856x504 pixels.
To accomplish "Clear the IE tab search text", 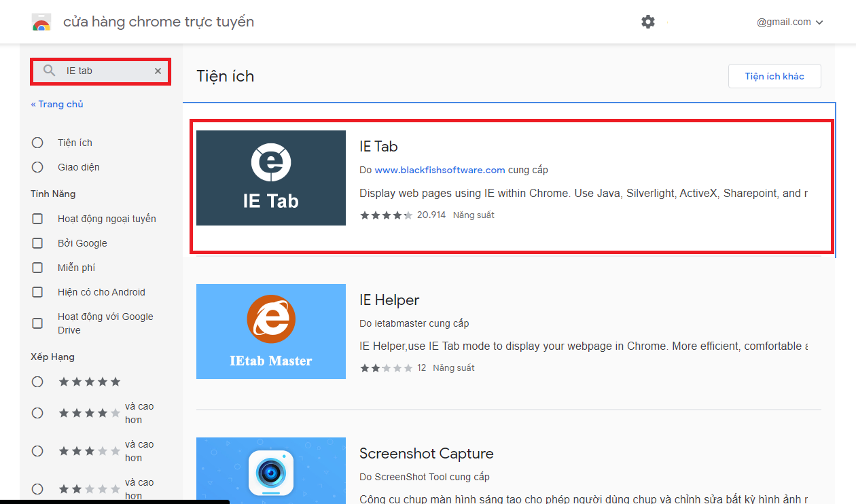I will [158, 71].
